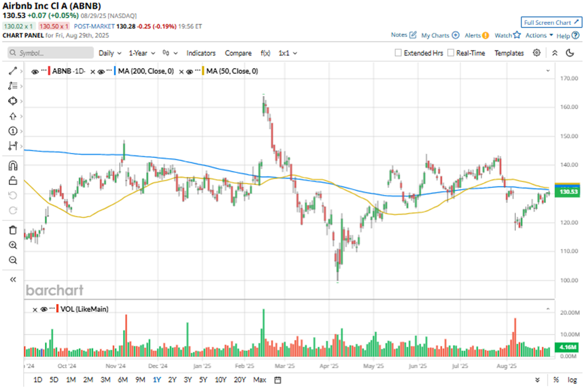Image resolution: width=587 pixels, height=392 pixels.
Task: Open chart settings gear icon
Action: (x=536, y=52)
